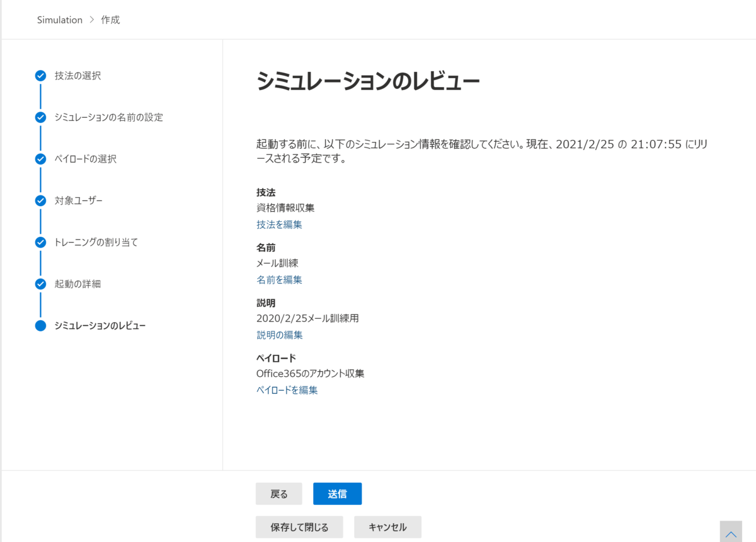Click the scroll-to-top chevron at bottom right
Image resolution: width=756 pixels, height=542 pixels.
731,531
